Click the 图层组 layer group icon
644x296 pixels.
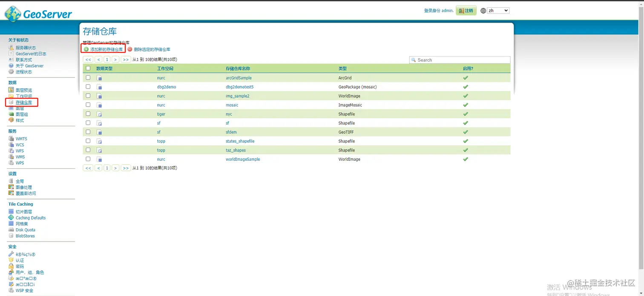(x=11, y=114)
